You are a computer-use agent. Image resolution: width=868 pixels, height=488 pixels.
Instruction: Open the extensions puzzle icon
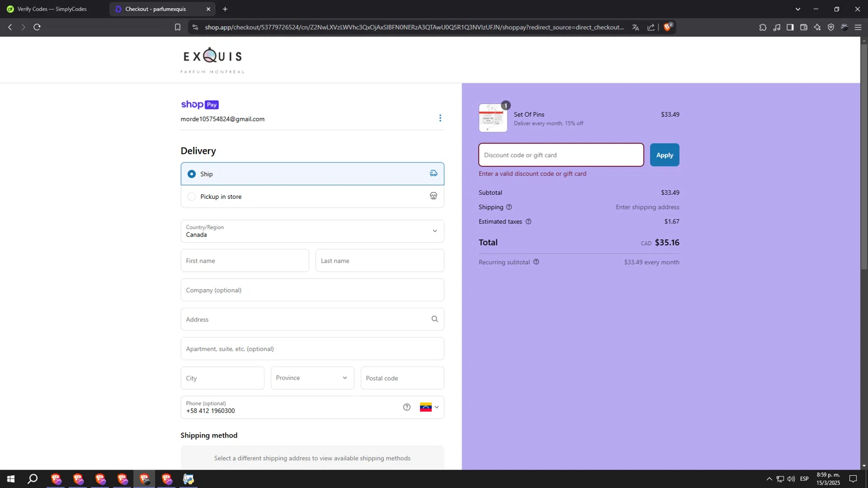[763, 27]
